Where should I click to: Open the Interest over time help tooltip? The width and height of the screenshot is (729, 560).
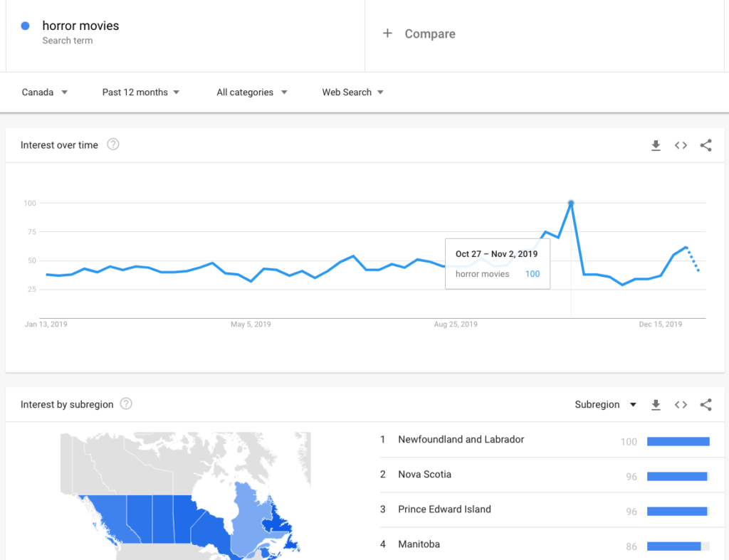tap(112, 144)
